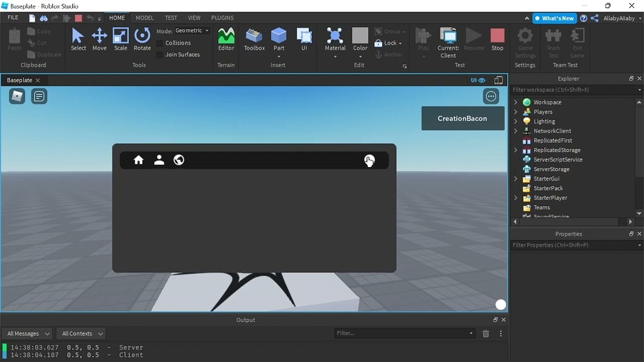644x362 pixels.
Task: Toggle the Join Surfaces option
Action: [x=159, y=54]
